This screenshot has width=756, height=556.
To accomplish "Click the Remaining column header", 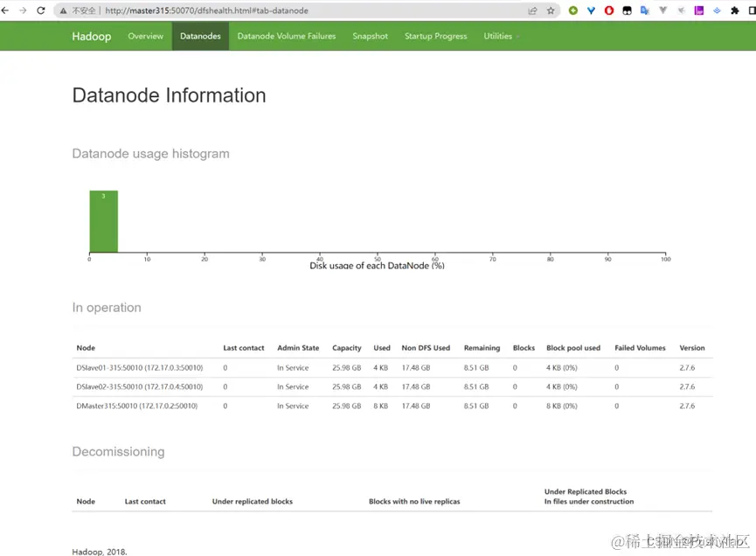I will point(482,348).
